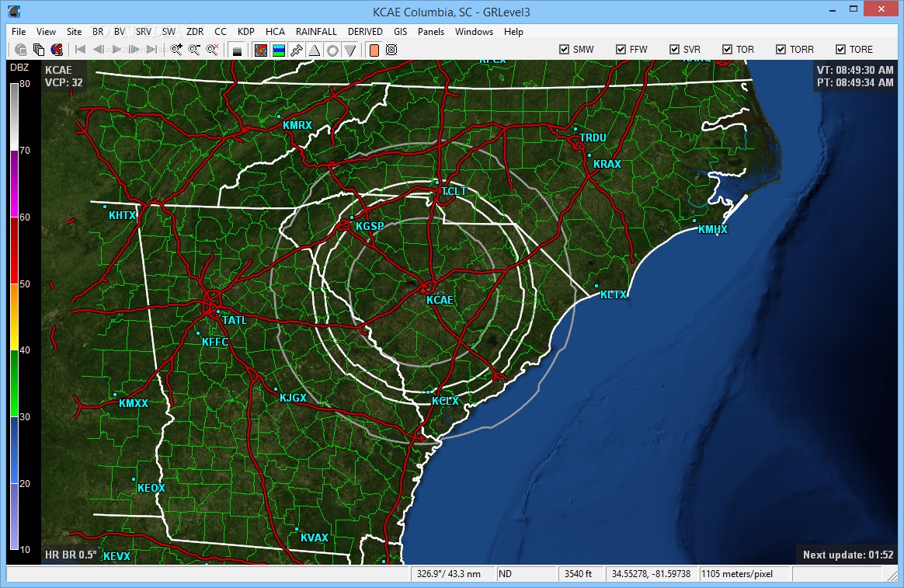Click the radar site polling icon in the toolbar

tap(21, 50)
